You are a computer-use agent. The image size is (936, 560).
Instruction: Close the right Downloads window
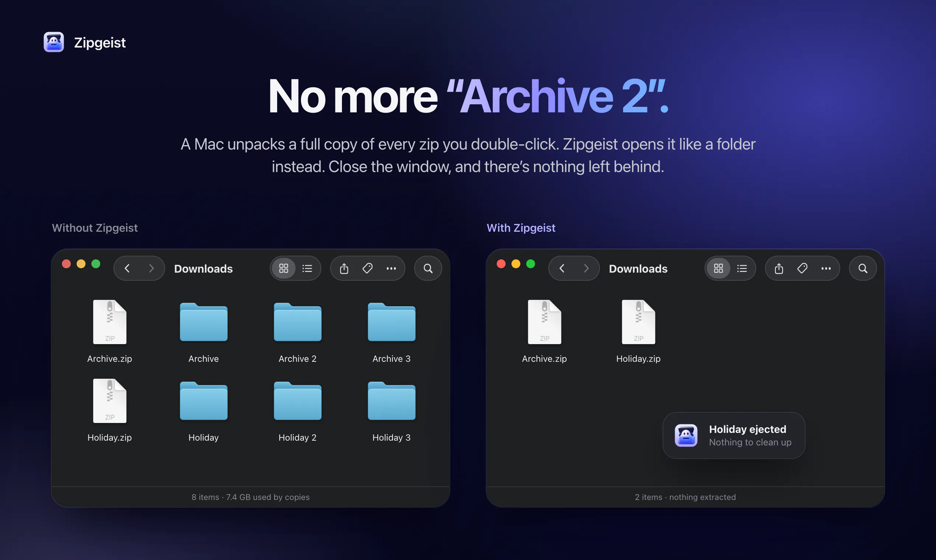click(x=501, y=264)
